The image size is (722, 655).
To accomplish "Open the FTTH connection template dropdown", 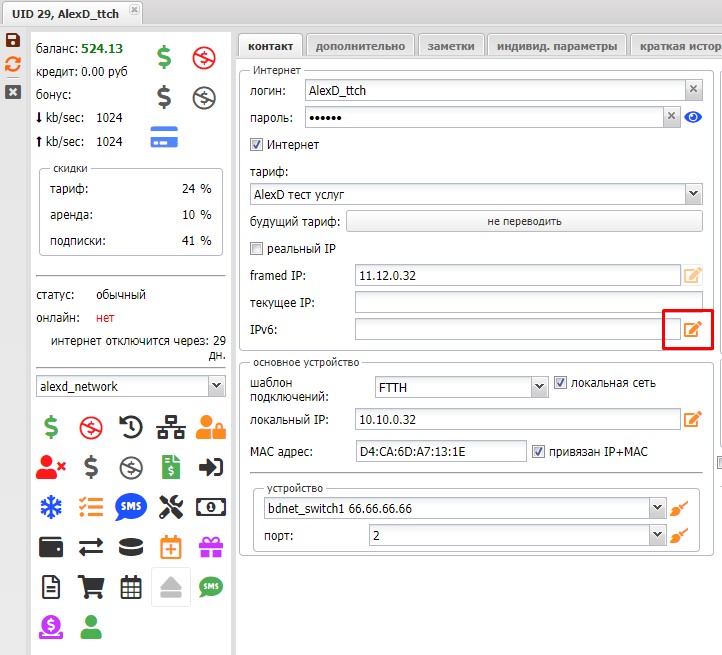I will 460,386.
